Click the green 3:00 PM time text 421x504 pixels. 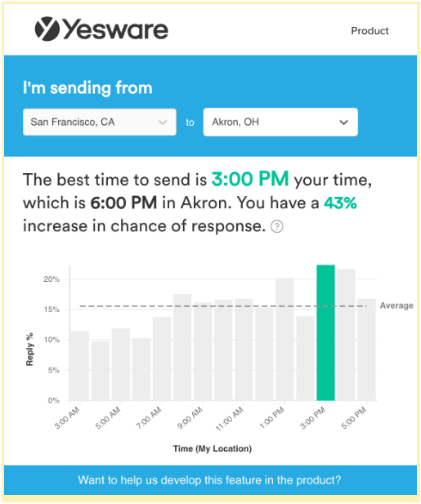pos(250,179)
